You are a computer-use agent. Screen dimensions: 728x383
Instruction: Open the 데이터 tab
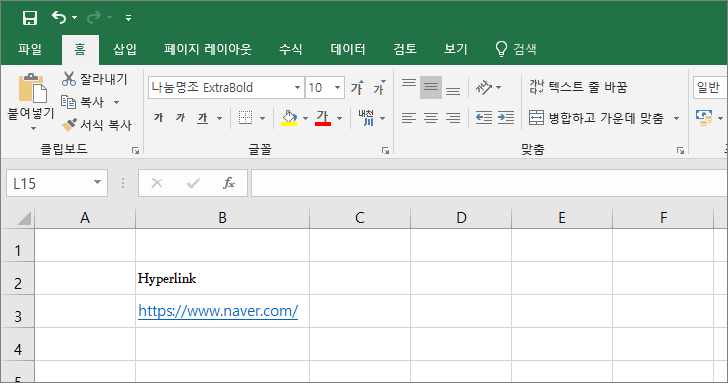click(348, 49)
